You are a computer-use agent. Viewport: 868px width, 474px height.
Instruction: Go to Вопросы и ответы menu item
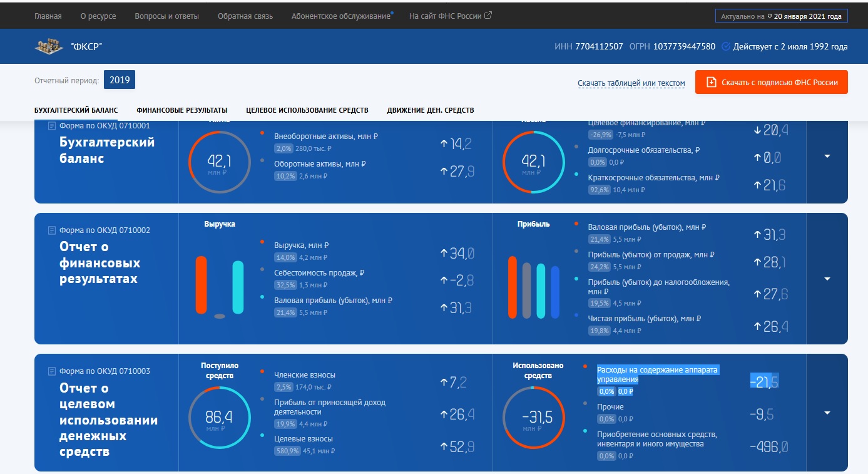coord(166,16)
